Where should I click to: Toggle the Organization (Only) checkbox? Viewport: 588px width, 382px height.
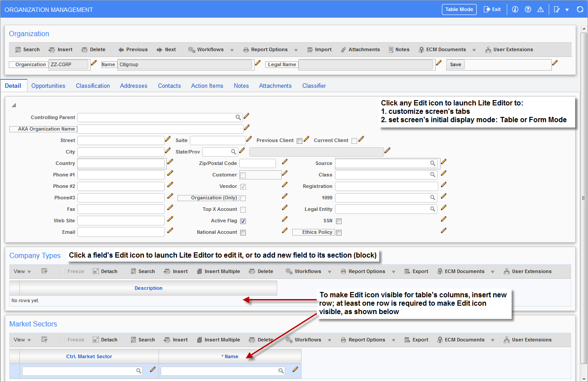243,198
